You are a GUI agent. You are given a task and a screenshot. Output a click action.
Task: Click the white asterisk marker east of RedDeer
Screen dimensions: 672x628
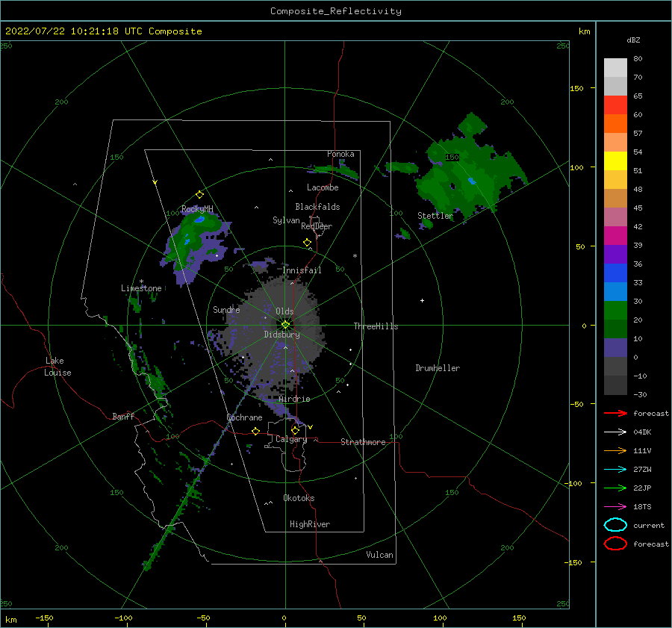pos(355,256)
